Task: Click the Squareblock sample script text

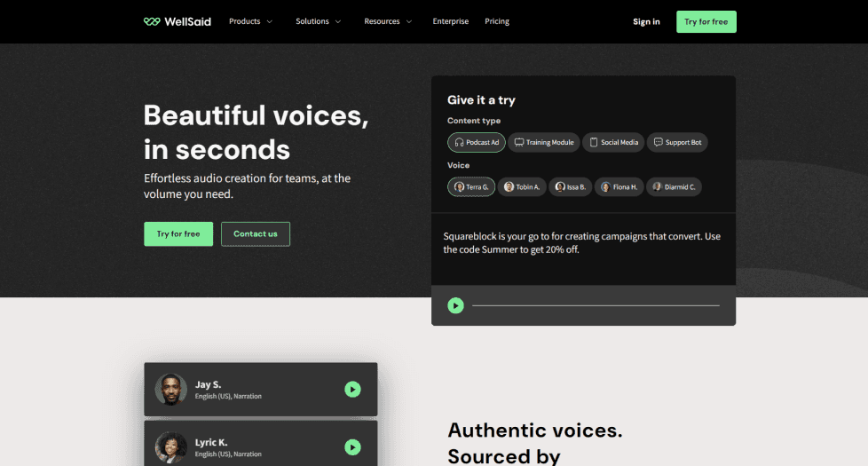Action: [582, 243]
